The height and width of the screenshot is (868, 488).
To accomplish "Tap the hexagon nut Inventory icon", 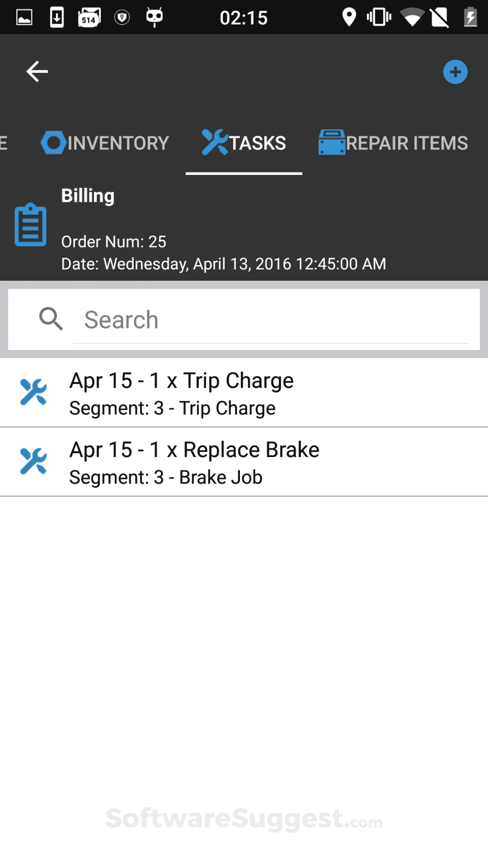I will click(x=53, y=143).
